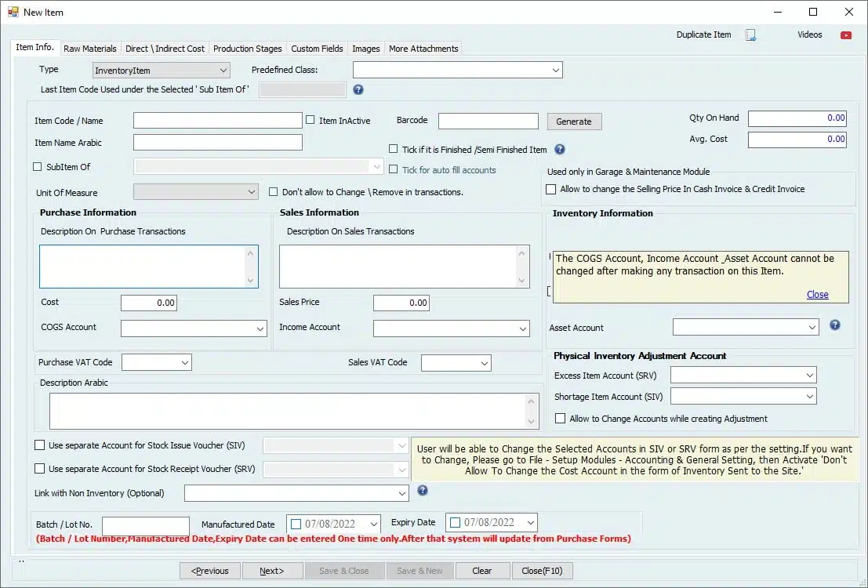Click the Description On Purchase Transactions text box
The image size is (868, 588).
[149, 267]
